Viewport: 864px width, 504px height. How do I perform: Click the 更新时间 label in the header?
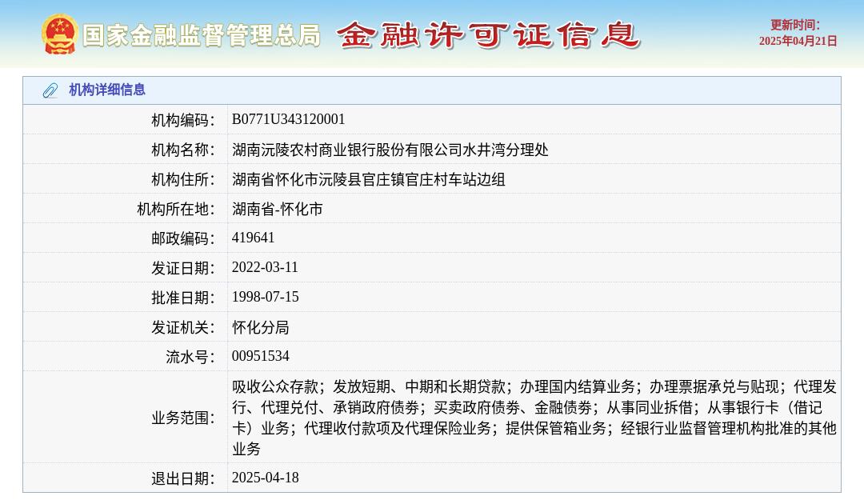(794, 26)
